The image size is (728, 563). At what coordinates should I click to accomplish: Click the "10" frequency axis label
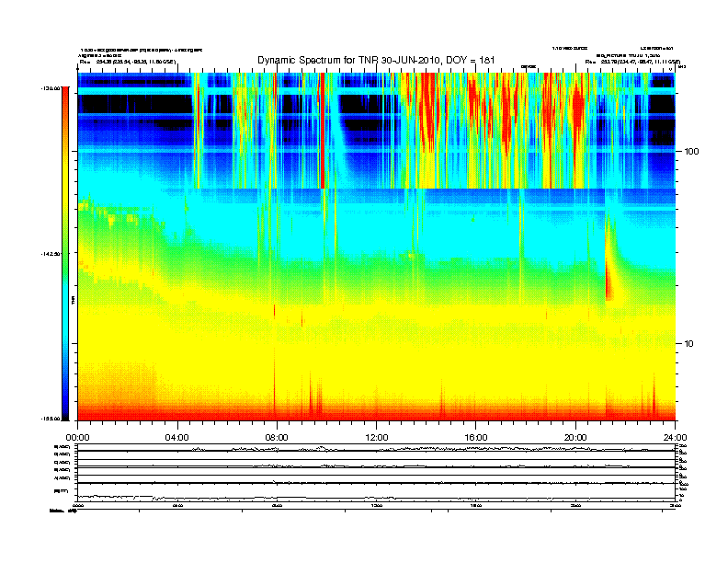coord(689,344)
